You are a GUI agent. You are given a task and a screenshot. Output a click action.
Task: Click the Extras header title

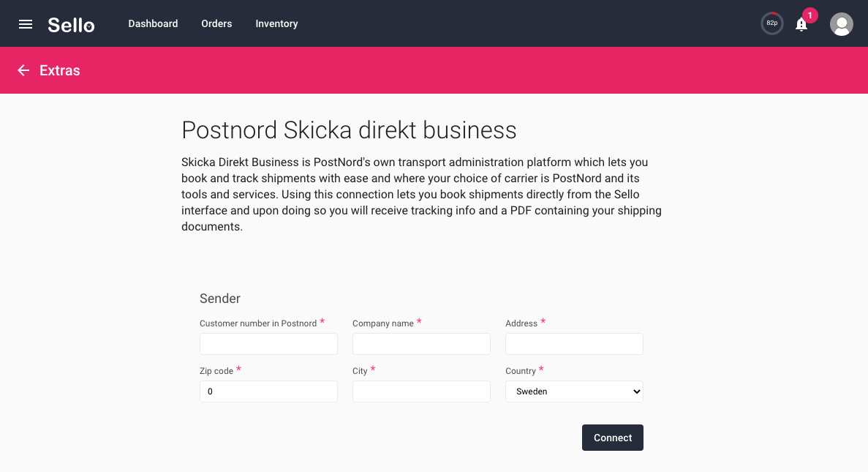click(x=60, y=70)
